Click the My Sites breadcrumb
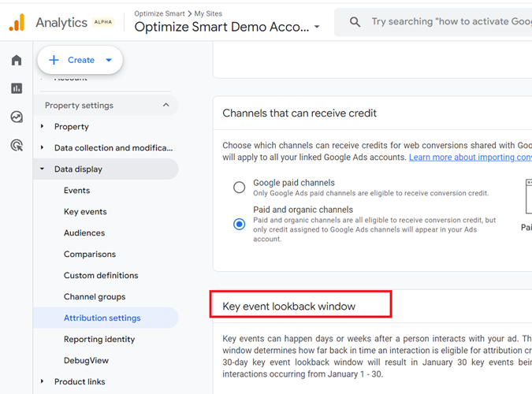 pos(208,13)
